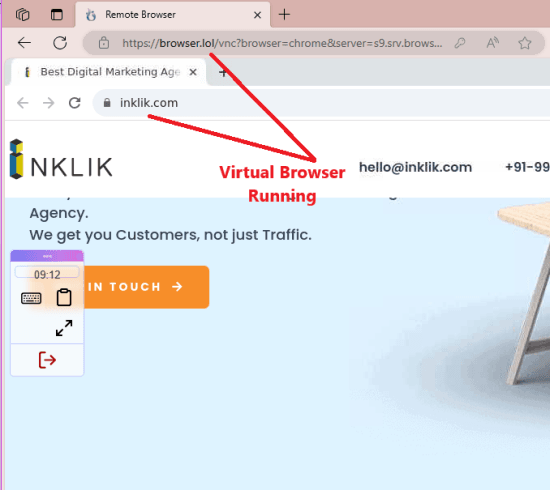Open the tab actions menu icon
The image size is (550, 490).
[56, 15]
